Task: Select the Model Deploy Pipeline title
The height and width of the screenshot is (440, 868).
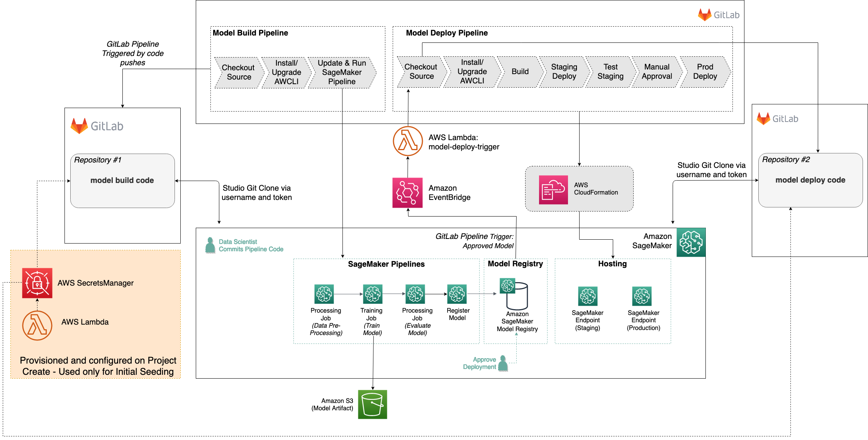Action: point(447,33)
